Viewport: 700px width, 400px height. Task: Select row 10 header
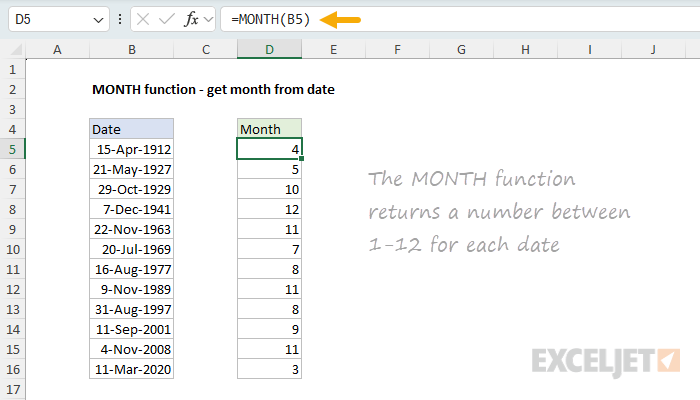12,249
